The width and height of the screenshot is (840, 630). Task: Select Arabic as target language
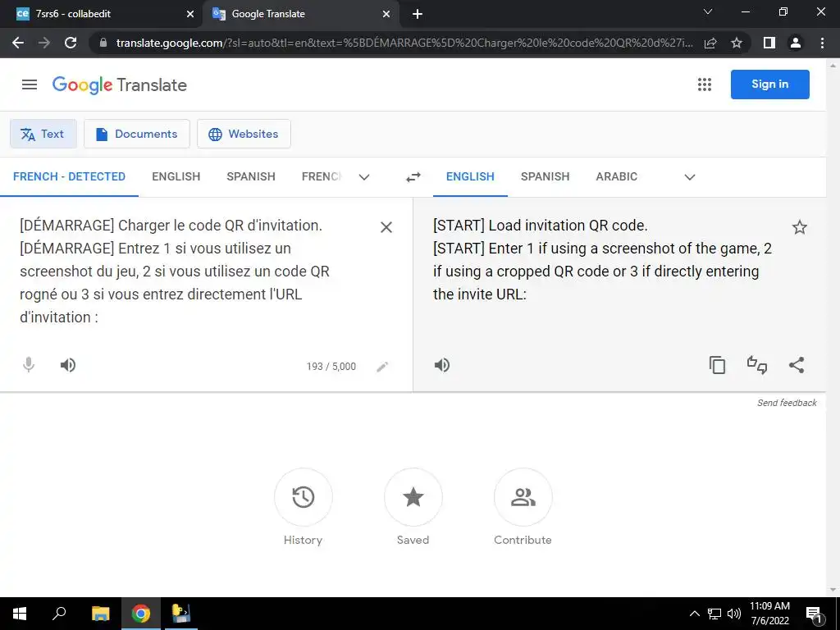click(x=617, y=177)
